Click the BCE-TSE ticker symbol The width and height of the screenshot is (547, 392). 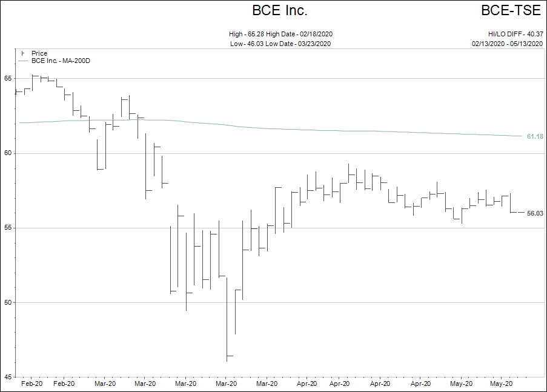(x=511, y=11)
